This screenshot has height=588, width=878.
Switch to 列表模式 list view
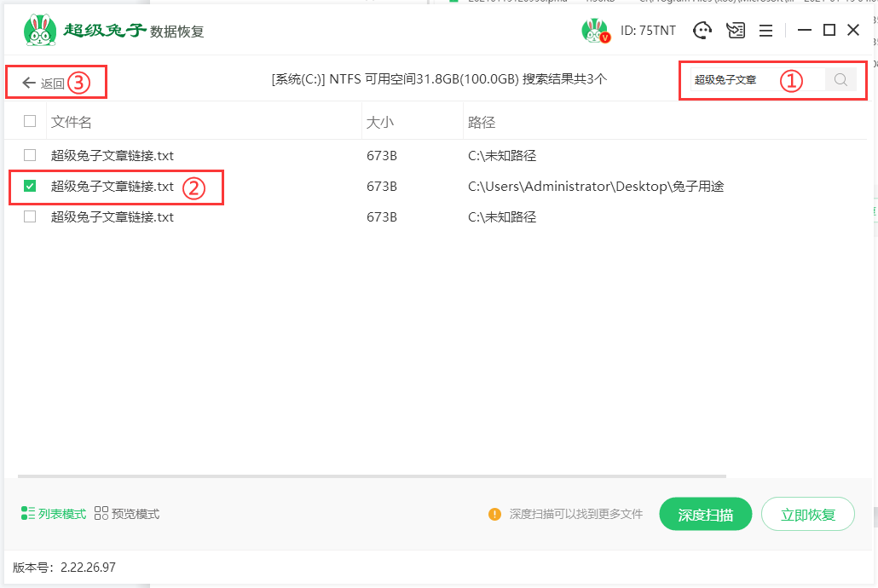[54, 514]
